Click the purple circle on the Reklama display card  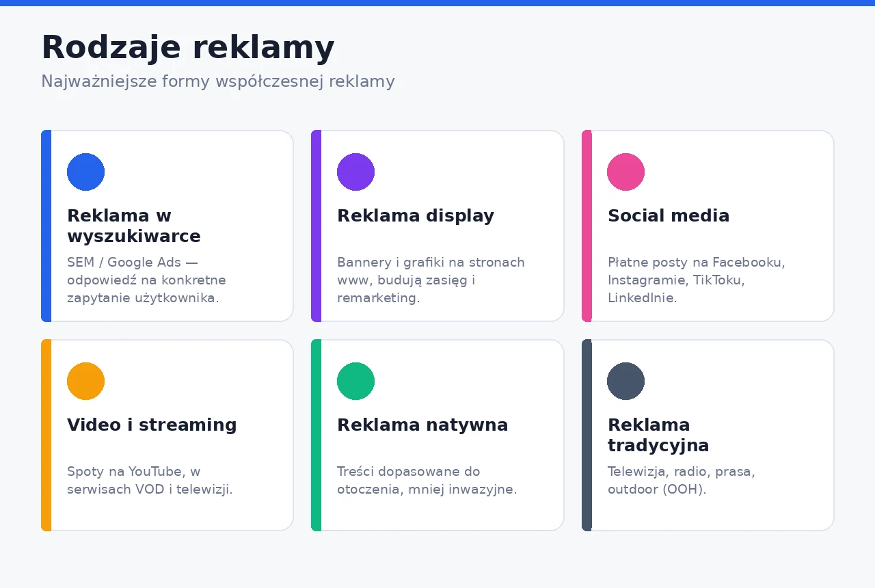coord(355,172)
